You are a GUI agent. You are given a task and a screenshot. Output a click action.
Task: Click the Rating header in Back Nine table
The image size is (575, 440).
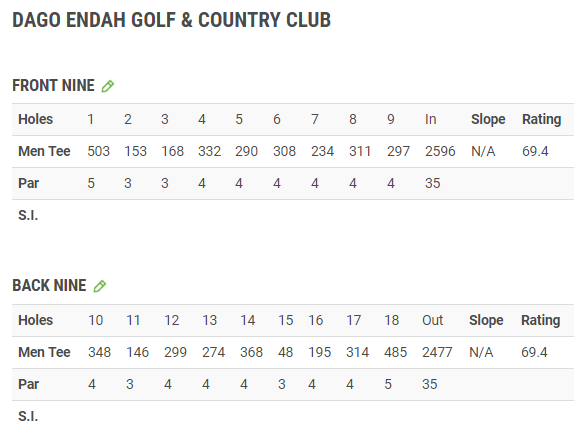click(541, 320)
